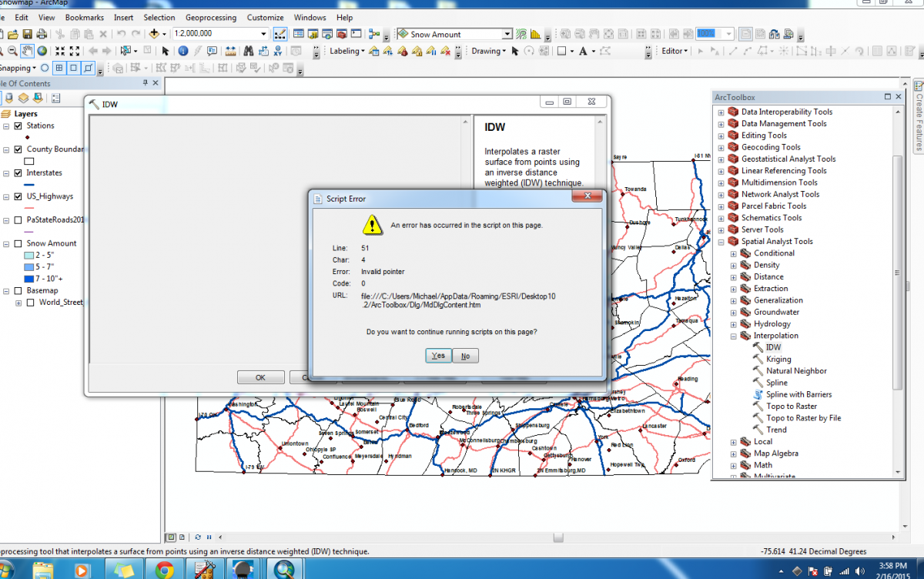Click the Full Extent globe icon
This screenshot has height=579, width=924.
click(x=42, y=51)
